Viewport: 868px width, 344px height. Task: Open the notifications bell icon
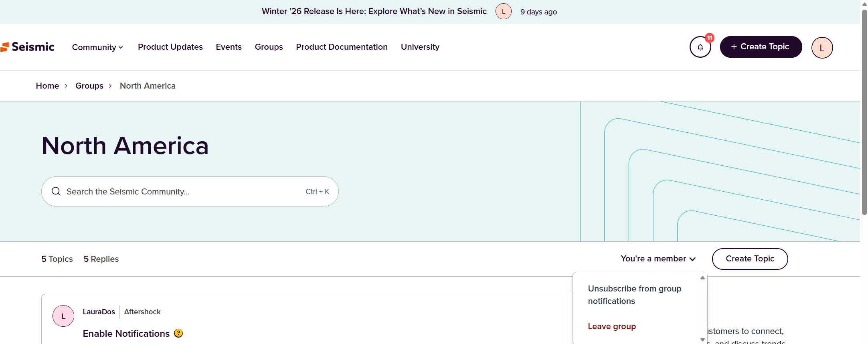point(700,47)
